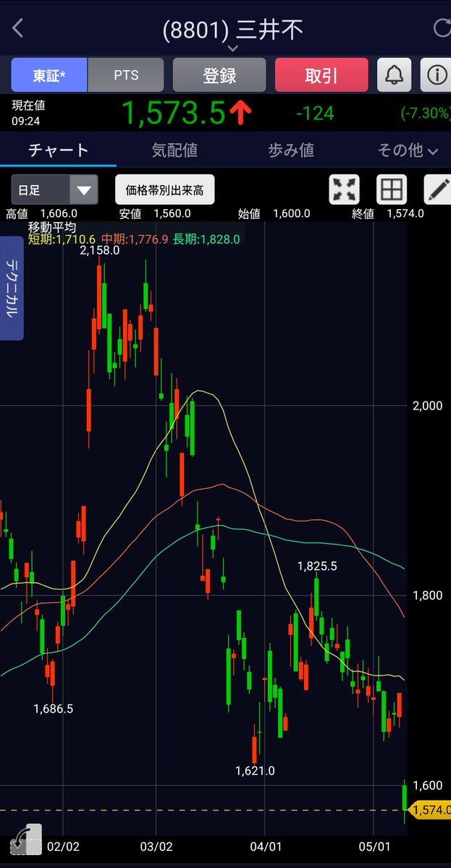Tap the 1,600 price axis label
This screenshot has width=451, height=868.
click(x=427, y=786)
